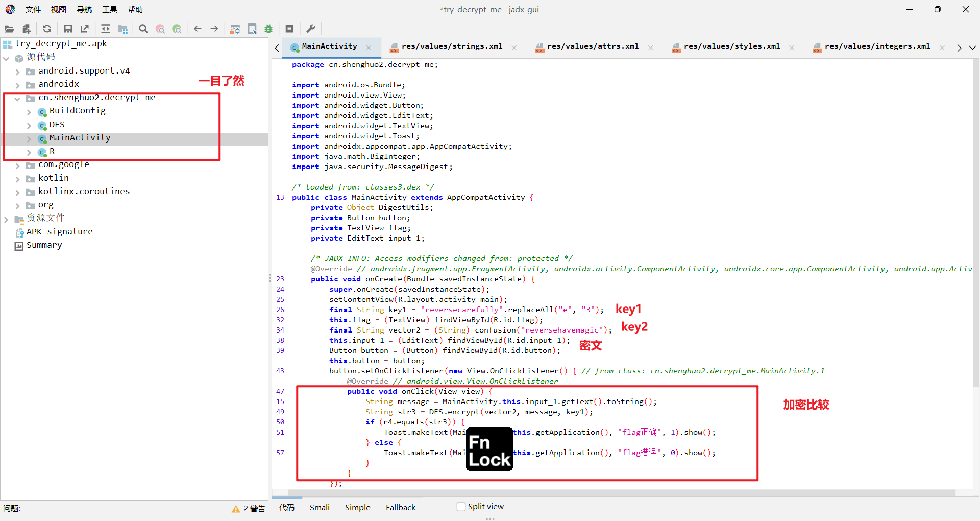Select the R class tree item
Viewport: 980px width, 521px height.
tap(52, 151)
